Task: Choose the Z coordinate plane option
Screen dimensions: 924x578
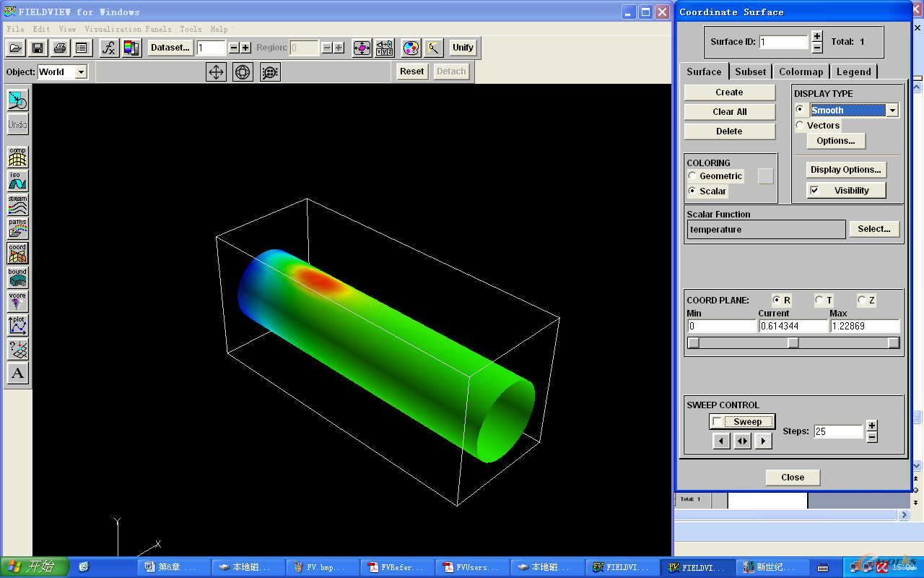Action: [x=862, y=301]
